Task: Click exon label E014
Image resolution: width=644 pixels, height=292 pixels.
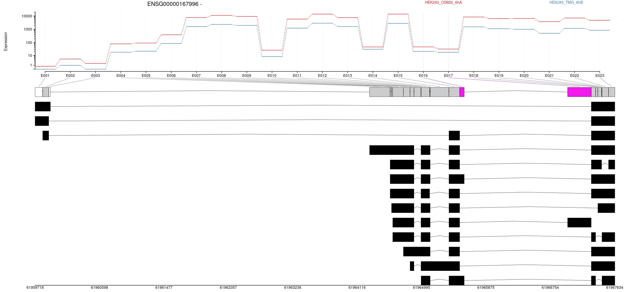Action: (x=373, y=76)
